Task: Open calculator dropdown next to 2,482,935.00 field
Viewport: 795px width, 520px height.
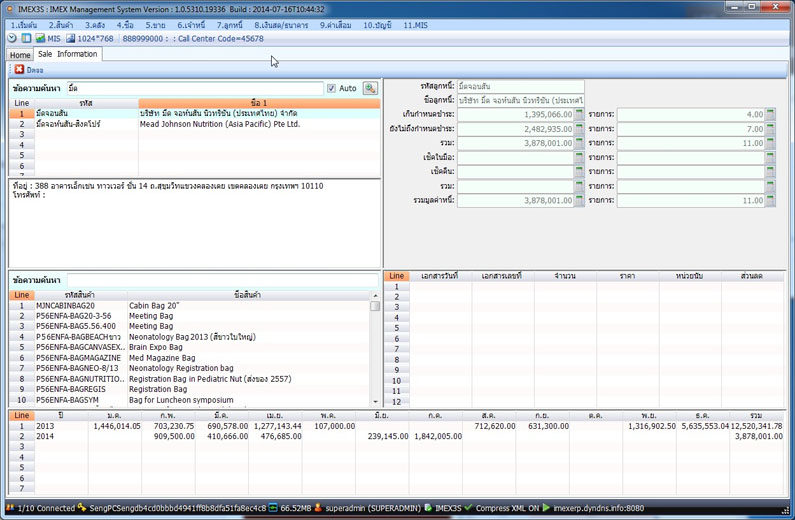Action: (579, 129)
